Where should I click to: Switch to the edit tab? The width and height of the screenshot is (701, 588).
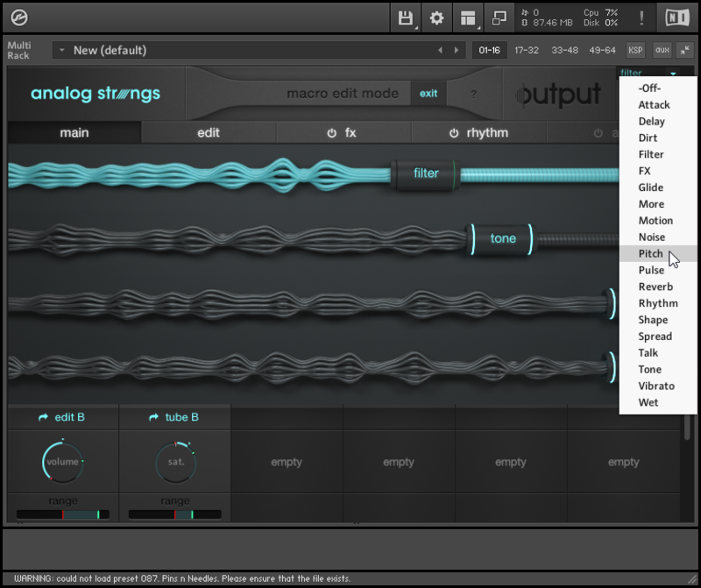[x=209, y=133]
